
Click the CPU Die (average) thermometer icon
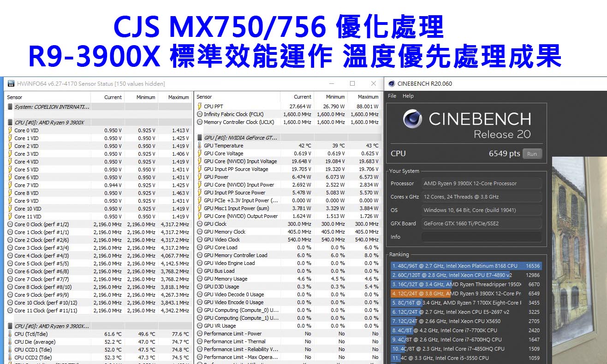click(x=10, y=342)
